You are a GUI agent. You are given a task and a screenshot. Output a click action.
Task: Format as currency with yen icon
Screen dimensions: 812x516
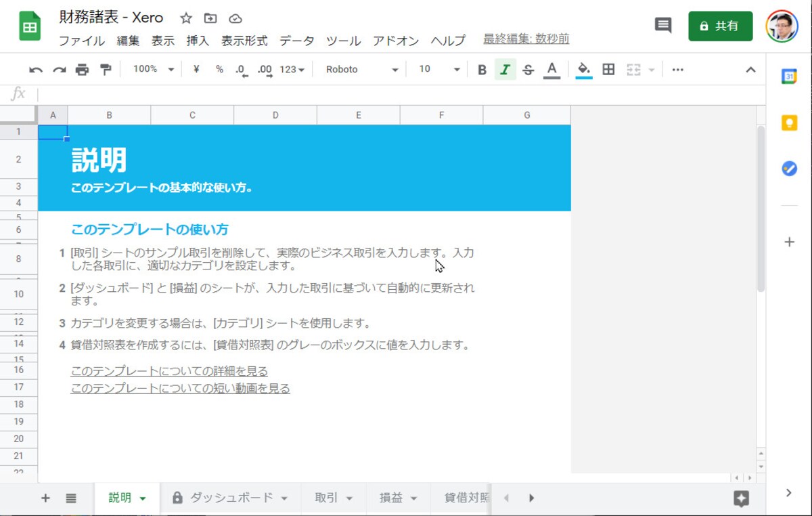point(196,69)
